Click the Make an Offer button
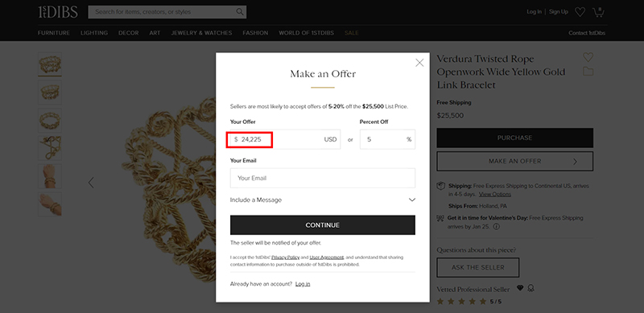 (514, 162)
